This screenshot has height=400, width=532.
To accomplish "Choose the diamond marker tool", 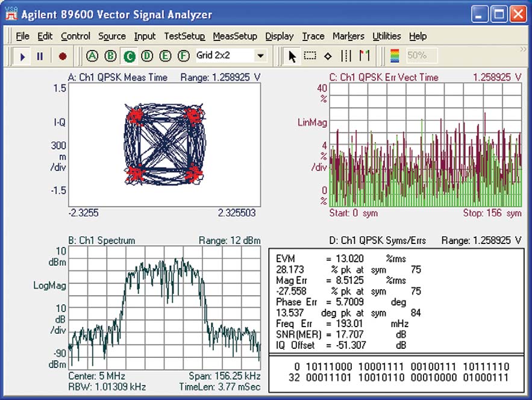I will click(x=328, y=56).
